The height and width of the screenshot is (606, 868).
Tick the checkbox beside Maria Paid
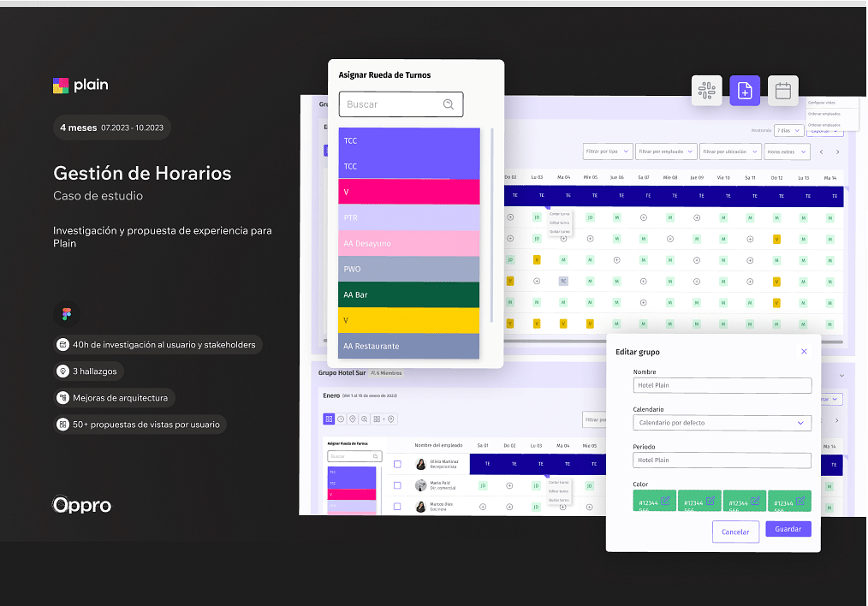coord(397,485)
